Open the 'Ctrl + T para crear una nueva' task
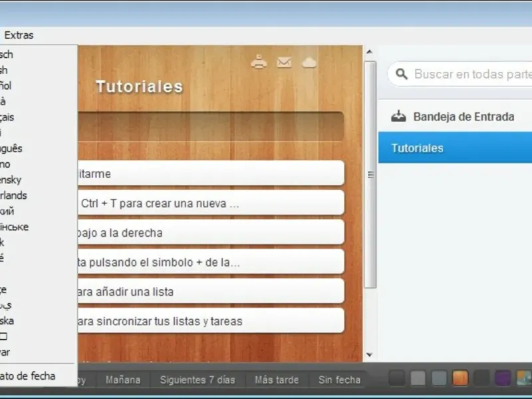Viewport: 532px width, 399px height. pyautogui.click(x=211, y=203)
